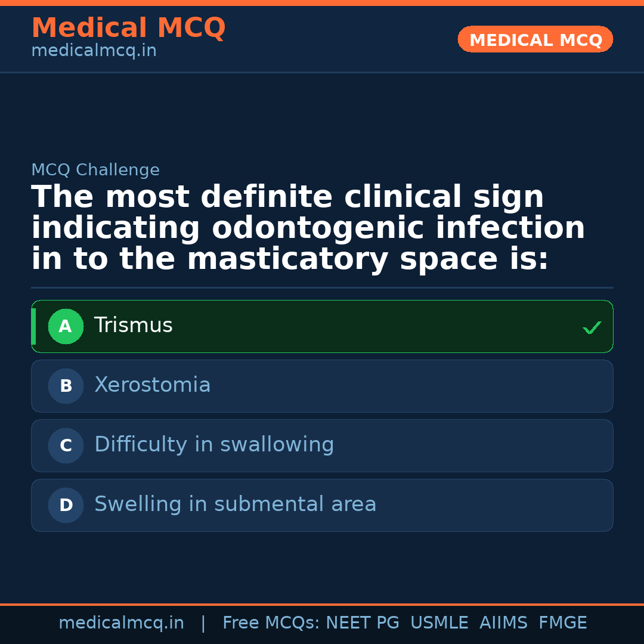
Task: Click the green checkmark beside Trismus
Action: 592,327
